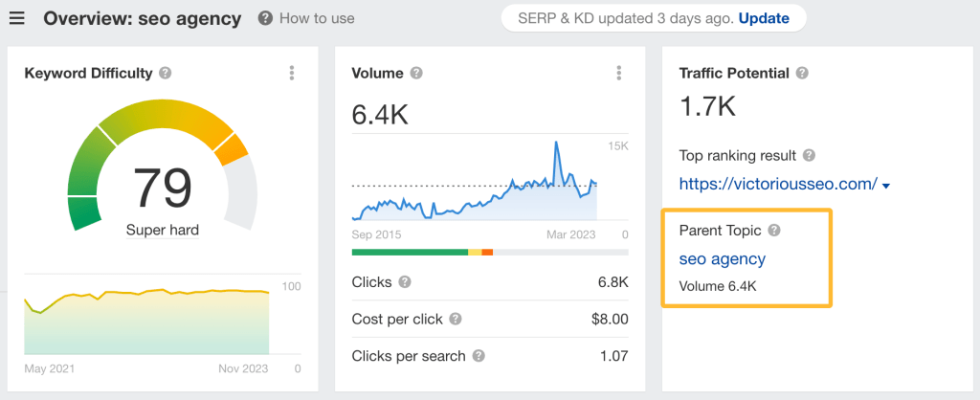Click Update to refresh SERP data
Viewport: 980px width, 400px height.
click(x=764, y=18)
